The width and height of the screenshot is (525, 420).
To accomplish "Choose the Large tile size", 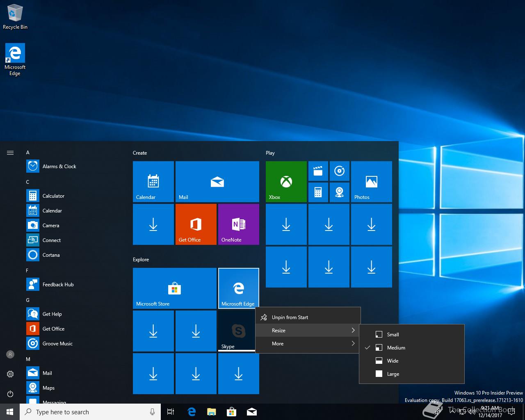I will 412,374.
